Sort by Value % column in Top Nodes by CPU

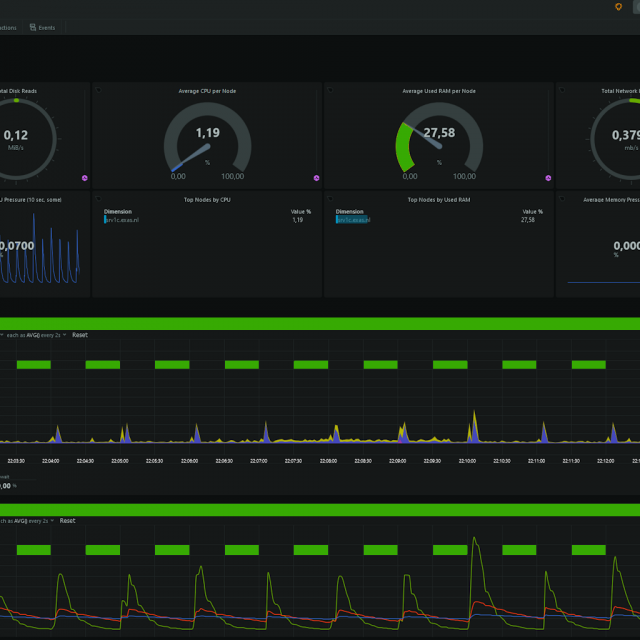(301, 212)
